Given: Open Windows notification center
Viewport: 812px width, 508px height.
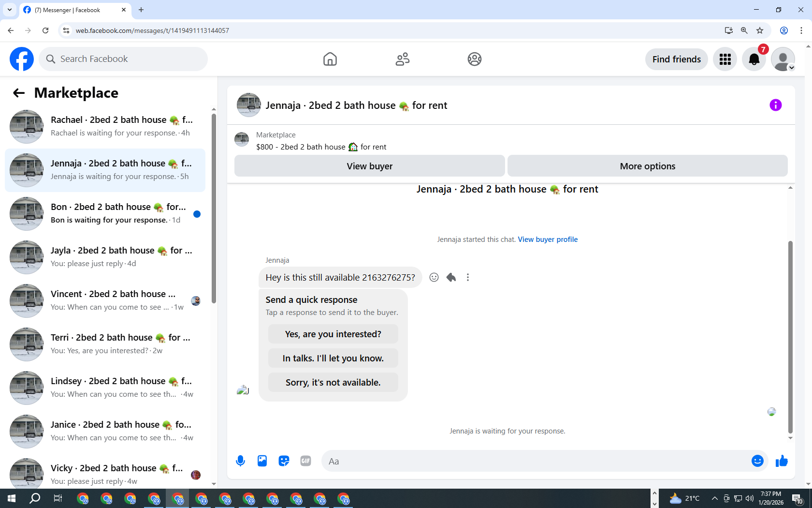Looking at the screenshot, I should point(797,498).
